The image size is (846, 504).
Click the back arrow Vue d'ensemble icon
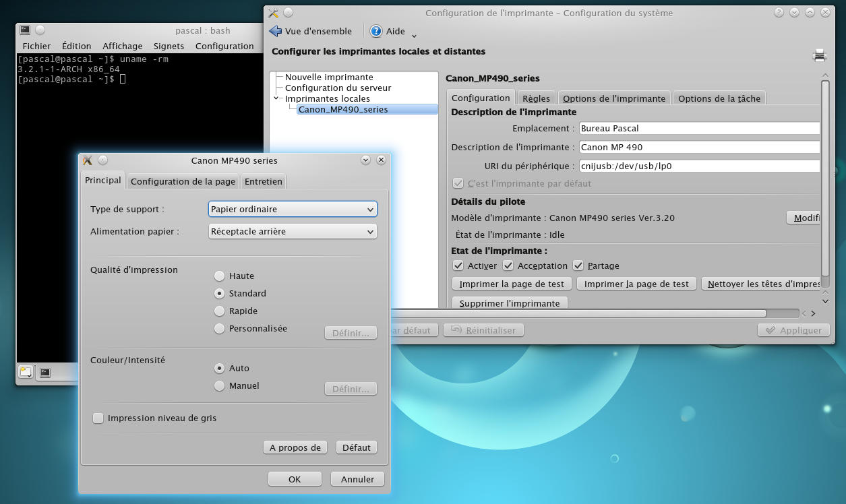(x=275, y=31)
